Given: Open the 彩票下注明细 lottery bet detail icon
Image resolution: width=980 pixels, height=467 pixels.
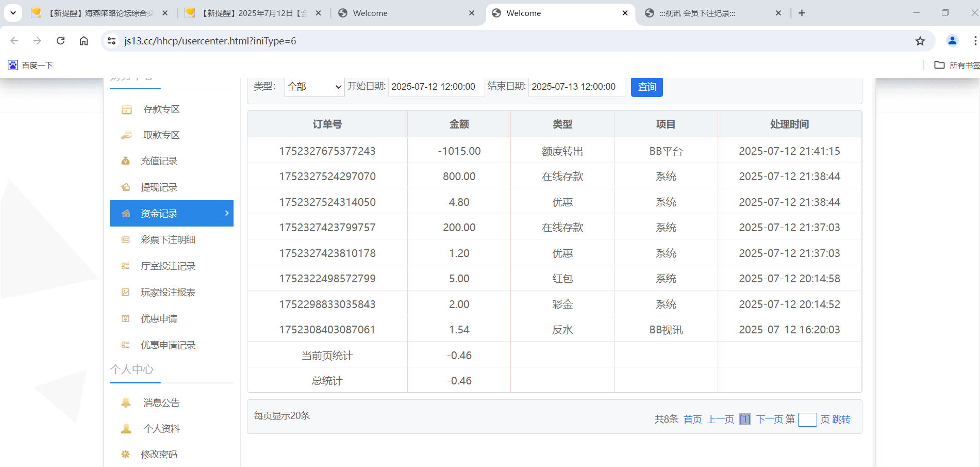Looking at the screenshot, I should pos(125,239).
